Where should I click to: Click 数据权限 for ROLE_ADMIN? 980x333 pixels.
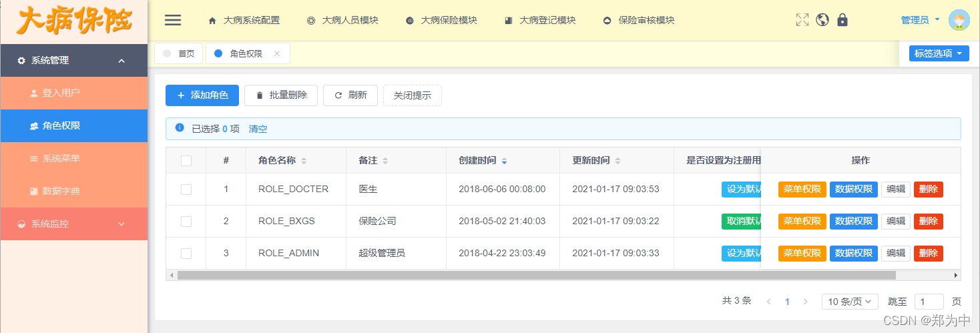click(854, 253)
